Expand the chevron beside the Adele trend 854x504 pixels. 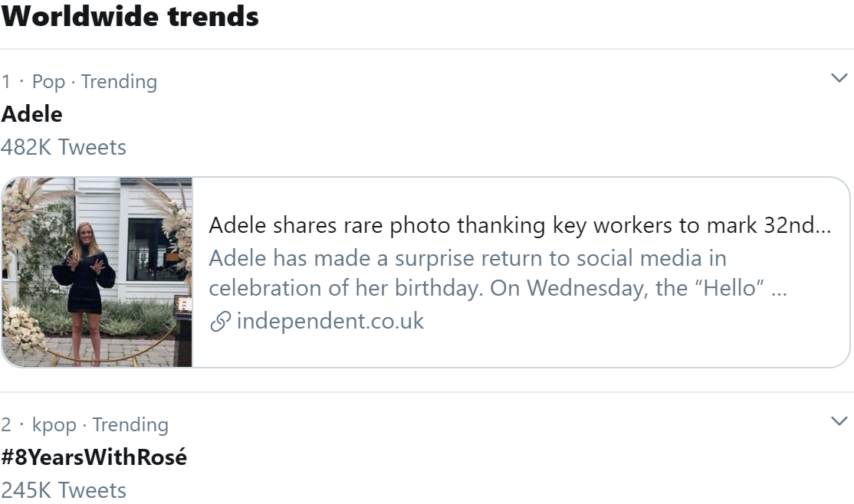(x=839, y=78)
